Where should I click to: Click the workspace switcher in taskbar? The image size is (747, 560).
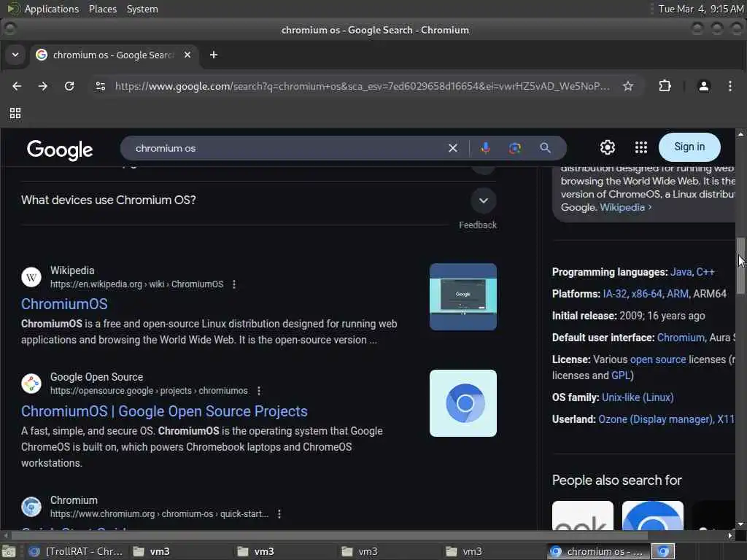(x=663, y=551)
